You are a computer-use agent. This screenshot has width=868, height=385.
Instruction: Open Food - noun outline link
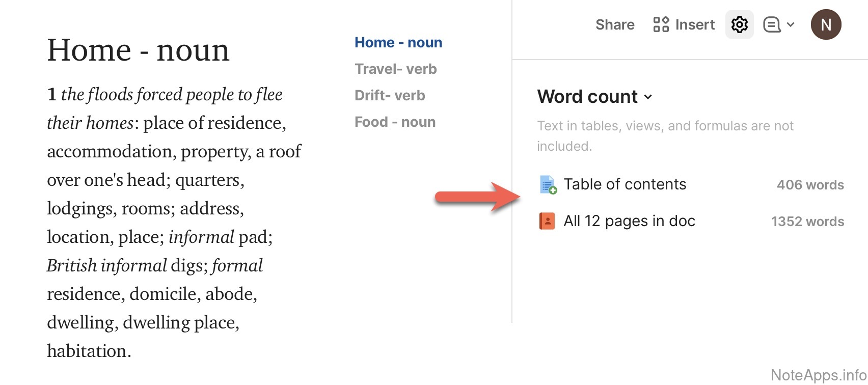coord(395,122)
